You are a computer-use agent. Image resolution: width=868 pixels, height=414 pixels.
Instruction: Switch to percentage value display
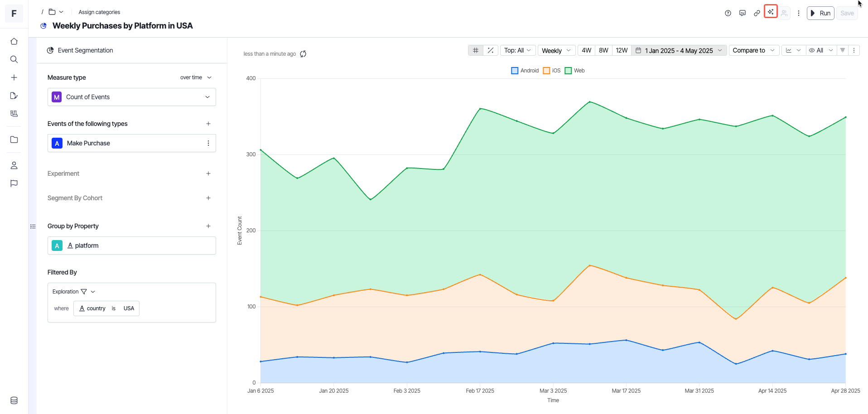tap(491, 50)
